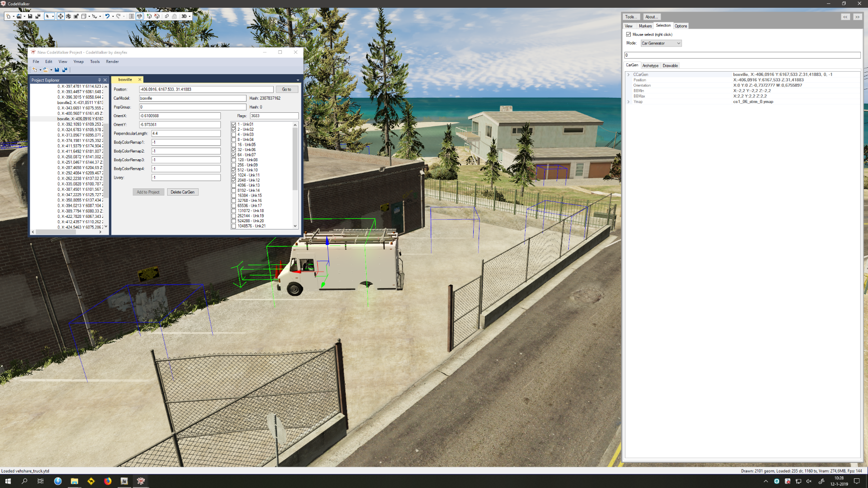This screenshot has height=488, width=868.
Task: Activate the Scale widget tool
Action: coord(76,16)
